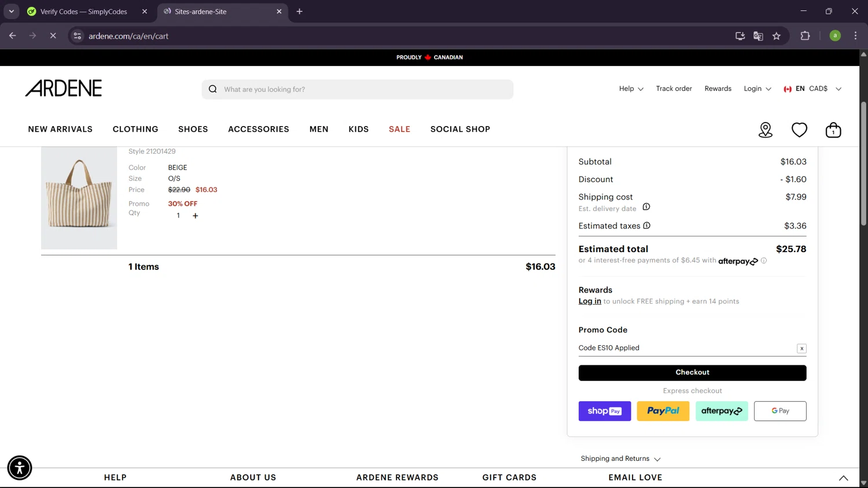The width and height of the screenshot is (868, 488).
Task: Click the estimated taxes info icon
Action: point(647,225)
